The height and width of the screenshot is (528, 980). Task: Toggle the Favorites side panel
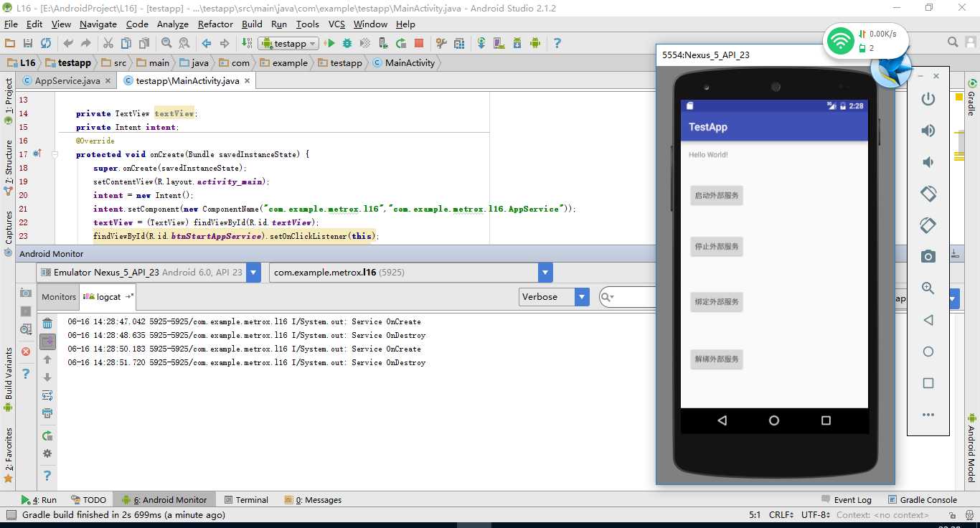point(8,455)
